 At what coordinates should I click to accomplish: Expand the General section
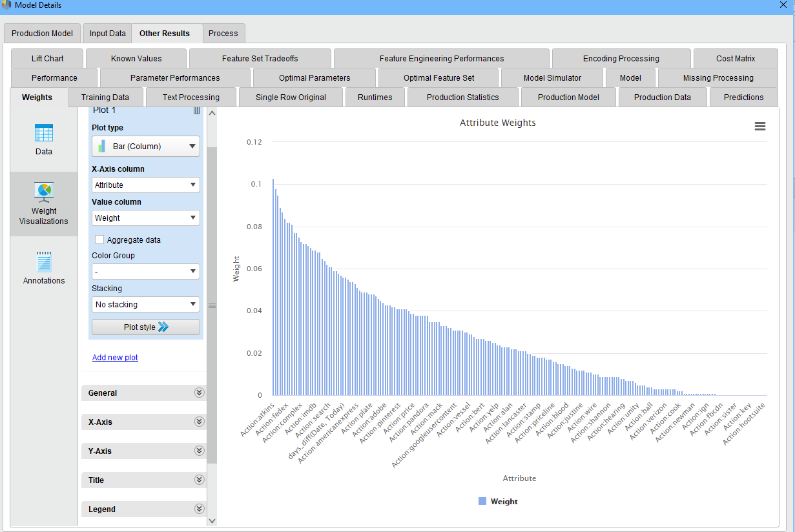tap(143, 393)
